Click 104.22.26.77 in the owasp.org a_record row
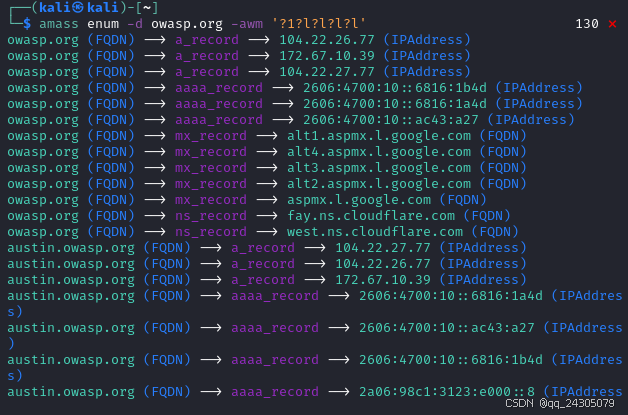The image size is (628, 415). tap(327, 40)
